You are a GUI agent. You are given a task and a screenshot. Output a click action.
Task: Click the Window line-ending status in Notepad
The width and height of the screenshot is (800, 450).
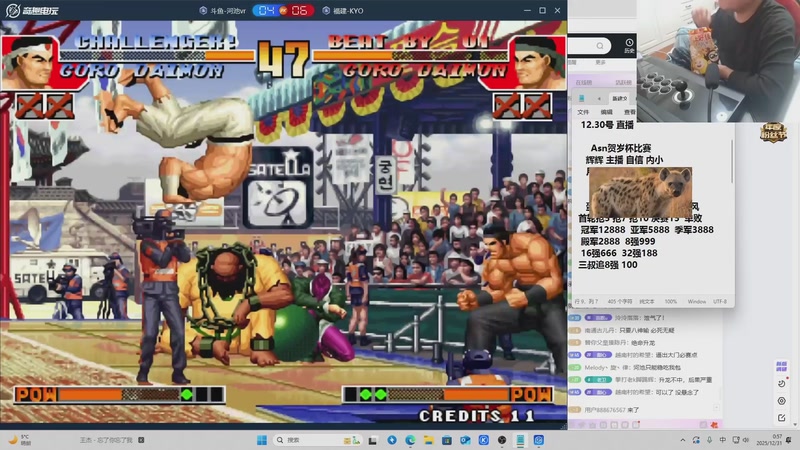click(697, 302)
